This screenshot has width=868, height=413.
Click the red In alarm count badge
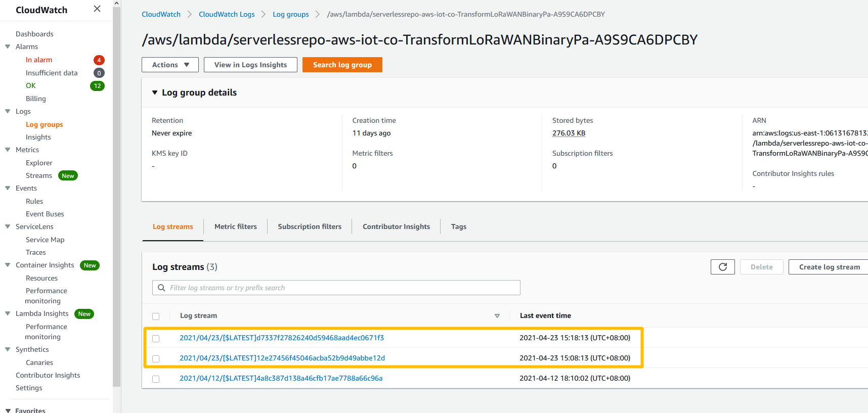pos(99,60)
